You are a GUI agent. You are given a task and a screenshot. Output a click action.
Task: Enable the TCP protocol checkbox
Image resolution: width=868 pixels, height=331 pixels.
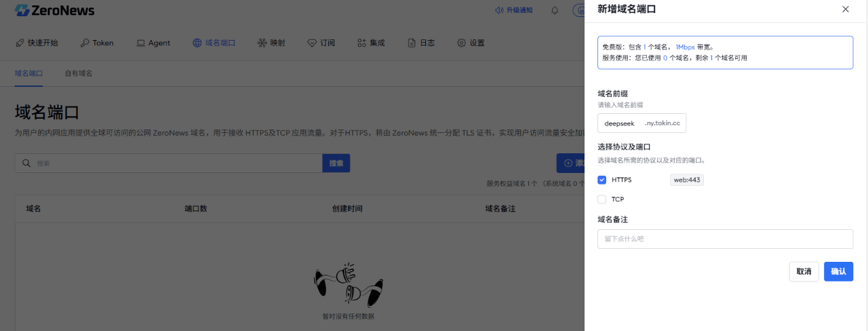click(x=601, y=199)
